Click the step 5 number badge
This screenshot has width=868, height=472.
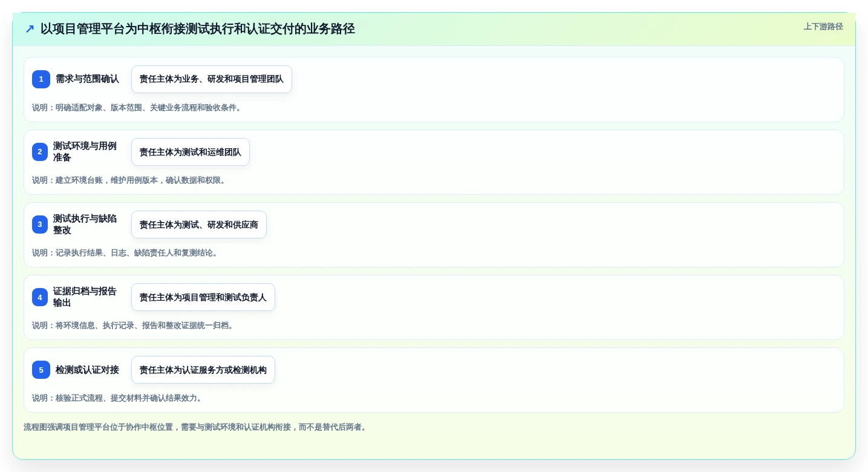point(41,370)
